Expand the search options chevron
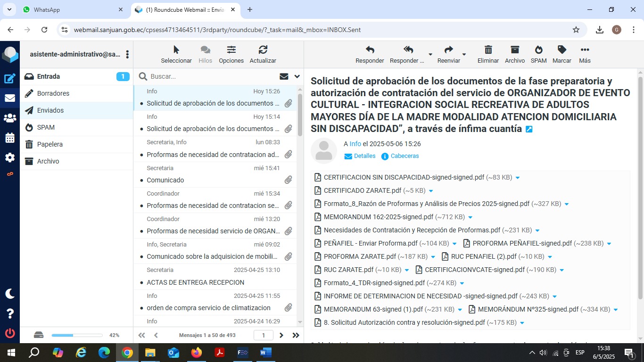The width and height of the screenshot is (644, 362). [x=297, y=76]
